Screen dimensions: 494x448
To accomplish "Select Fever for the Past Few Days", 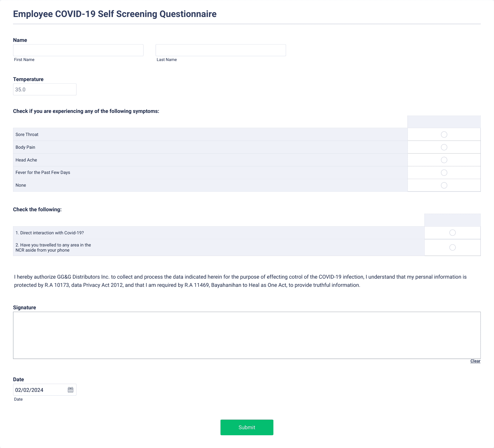I will (444, 173).
